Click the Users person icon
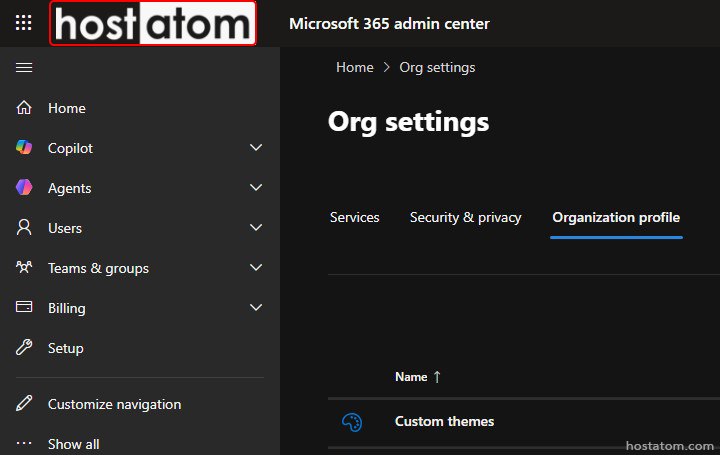 [24, 228]
